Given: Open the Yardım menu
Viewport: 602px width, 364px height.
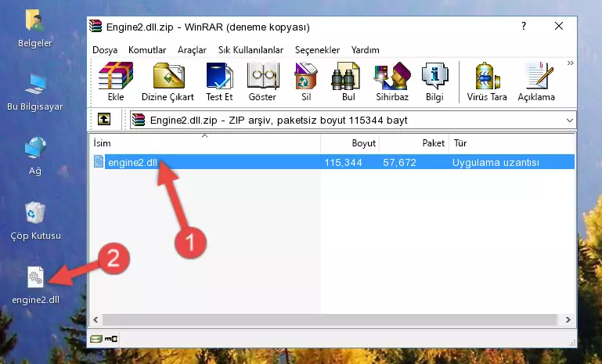Looking at the screenshot, I should click(x=365, y=50).
